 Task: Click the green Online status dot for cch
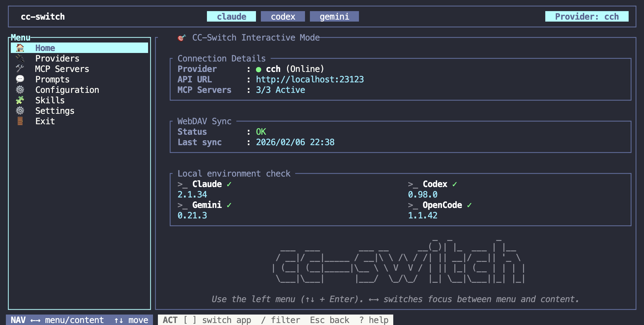pos(259,69)
